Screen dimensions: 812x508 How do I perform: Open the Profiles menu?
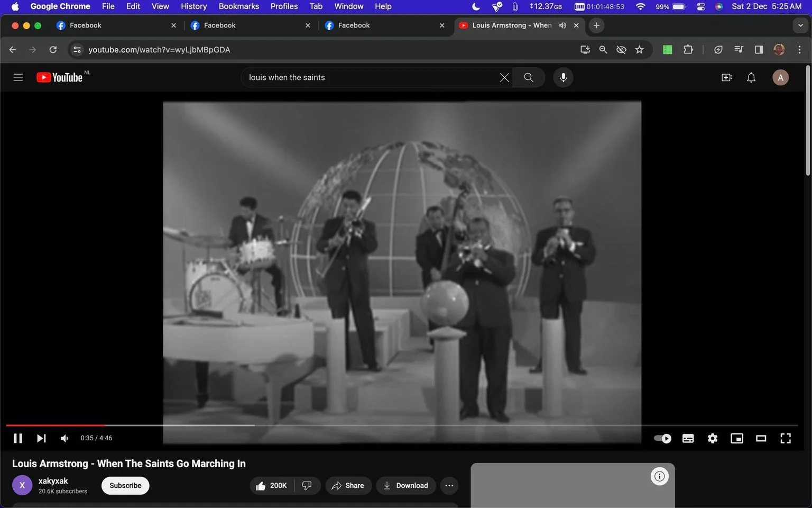(284, 6)
